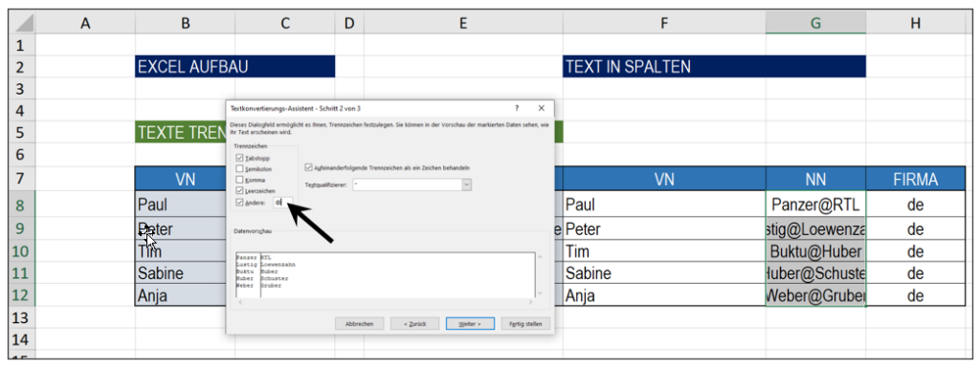Click cell Tim in column B

coord(181,251)
